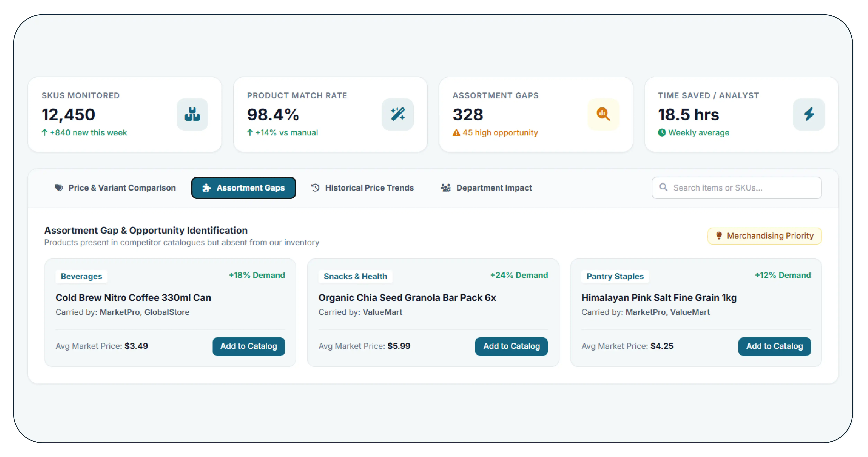This screenshot has width=868, height=457.
Task: Click the Search items or SKUs field
Action: click(737, 188)
